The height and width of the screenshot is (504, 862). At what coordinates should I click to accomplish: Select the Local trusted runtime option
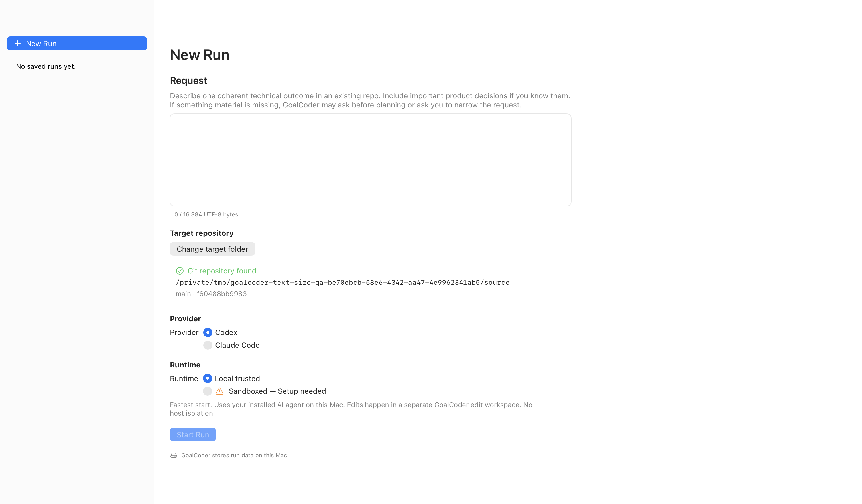point(207,379)
